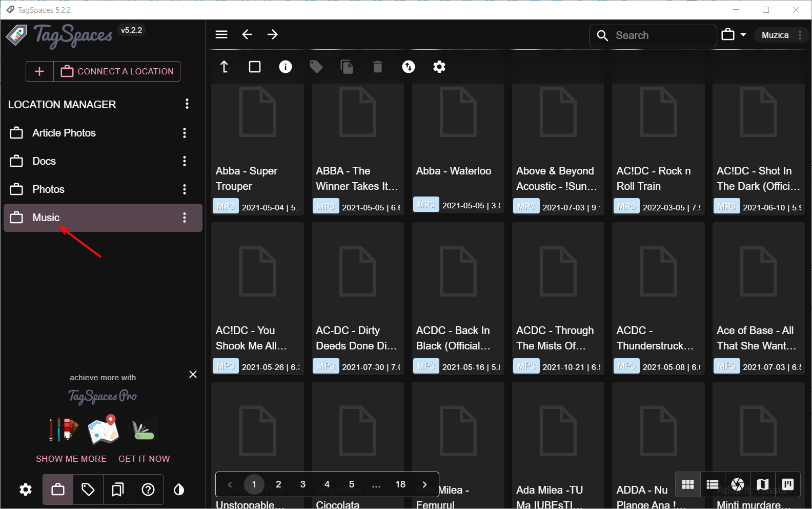Toggle select all files checkbox icon
Viewport: 812px width, 509px height.
pos(255,67)
